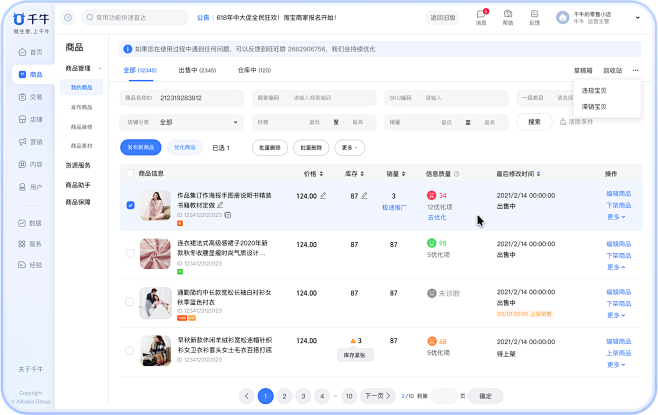Screen dimensions: 658x415
Task: Switch to the 仓库中 tab
Action: pyautogui.click(x=253, y=71)
